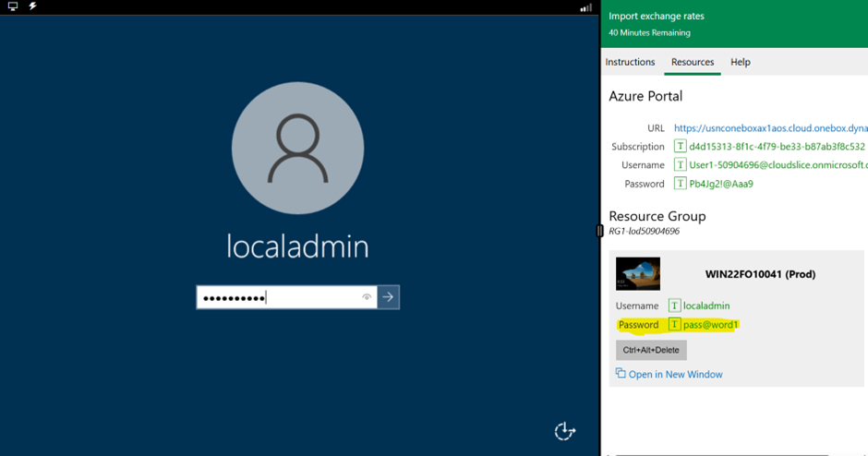This screenshot has width=868, height=456.
Task: Click the 40 Minutes Remaining timer text
Action: [649, 32]
